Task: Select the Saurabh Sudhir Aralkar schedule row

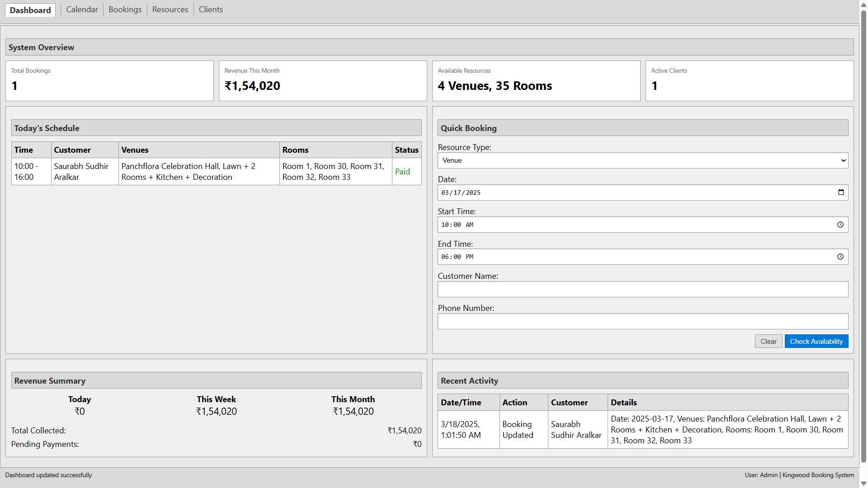Action: tap(216, 172)
